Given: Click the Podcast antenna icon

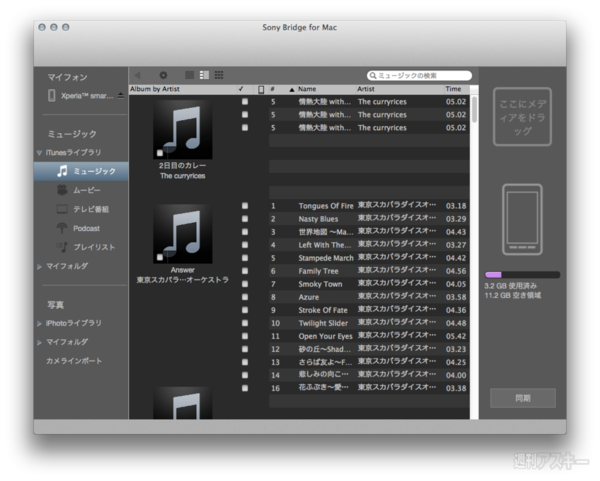Looking at the screenshot, I should click(62, 228).
